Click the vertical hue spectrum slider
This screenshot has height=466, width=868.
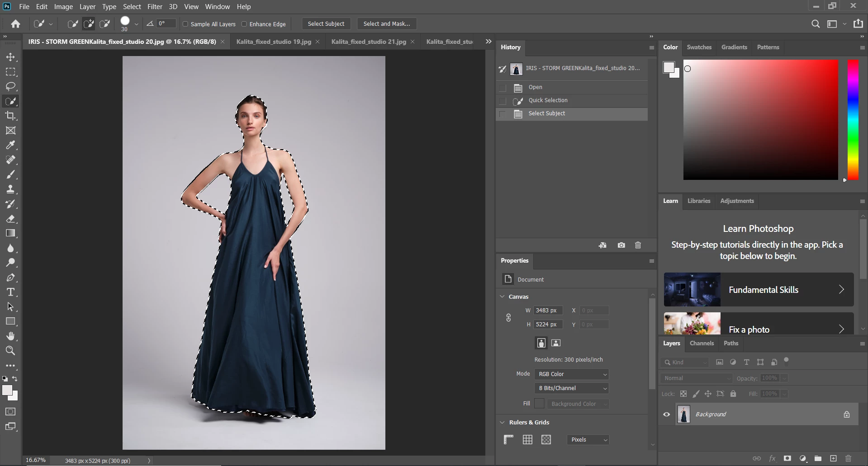pos(853,120)
